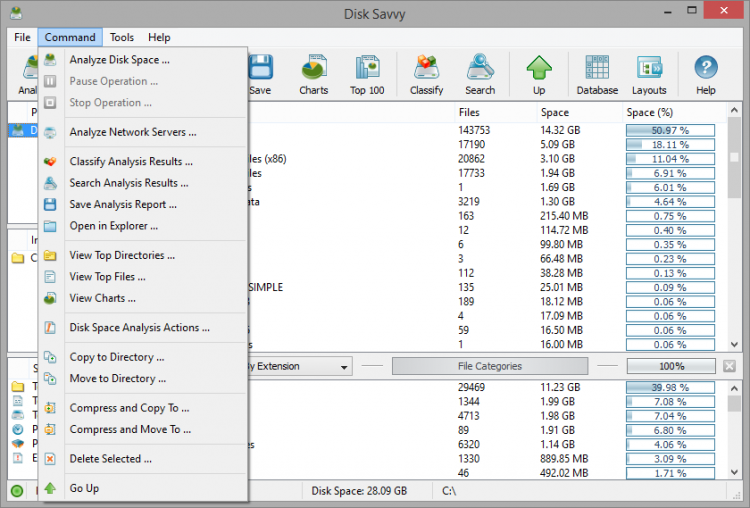This screenshot has height=508, width=750.
Task: Expand the by Extension dropdown arrow
Action: (344, 367)
